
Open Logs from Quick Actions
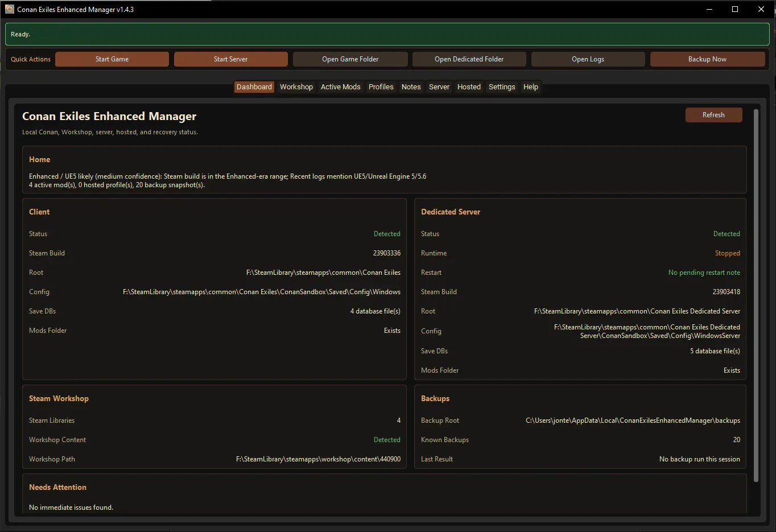[588, 59]
